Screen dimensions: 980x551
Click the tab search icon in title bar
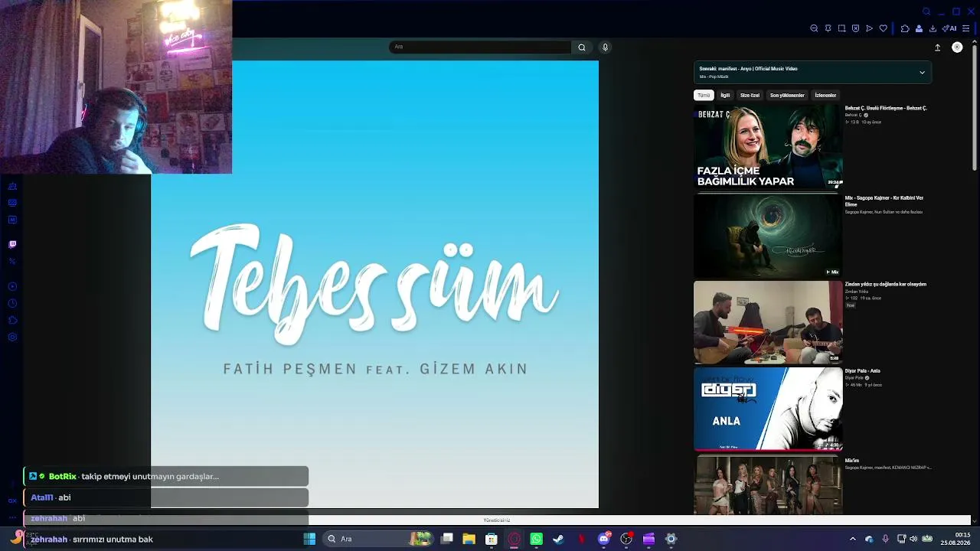[x=926, y=11]
